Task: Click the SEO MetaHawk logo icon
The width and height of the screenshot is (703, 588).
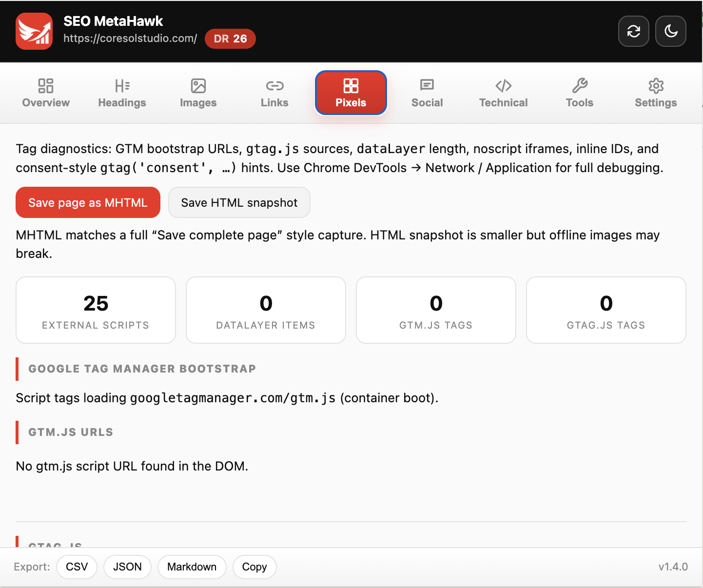Action: [x=34, y=31]
